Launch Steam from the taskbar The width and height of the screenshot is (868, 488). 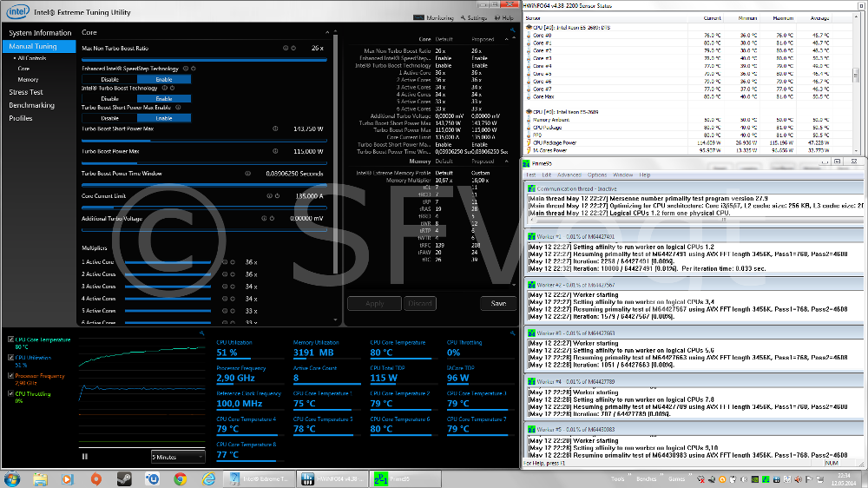(124, 478)
